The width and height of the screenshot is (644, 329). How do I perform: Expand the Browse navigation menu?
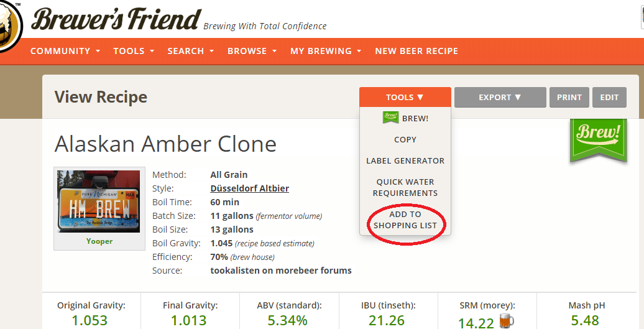coord(252,51)
